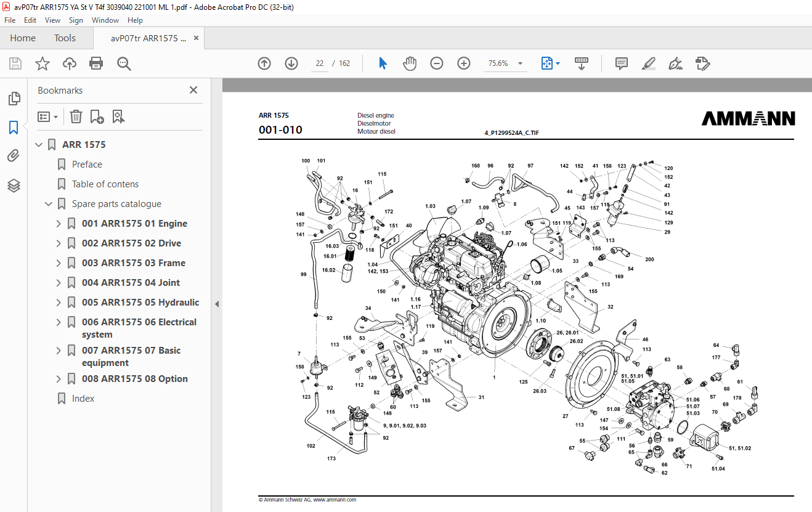
Task: Expand 008 ARR1575 08 Option bookmark
Action: pos(59,379)
